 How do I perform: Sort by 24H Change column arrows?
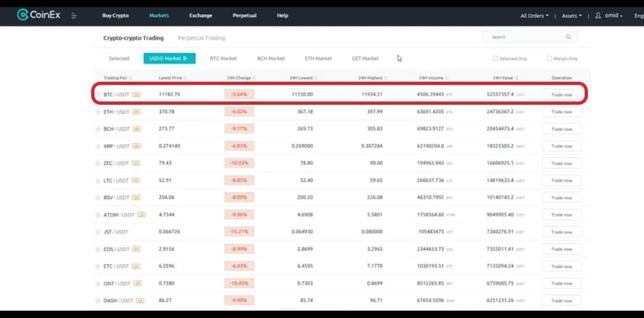(x=254, y=78)
